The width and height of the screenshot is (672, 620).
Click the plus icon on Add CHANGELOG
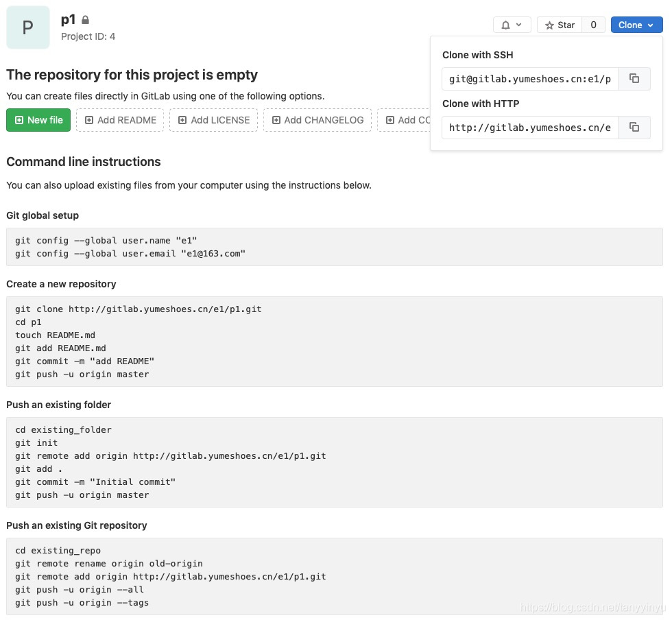tap(276, 120)
